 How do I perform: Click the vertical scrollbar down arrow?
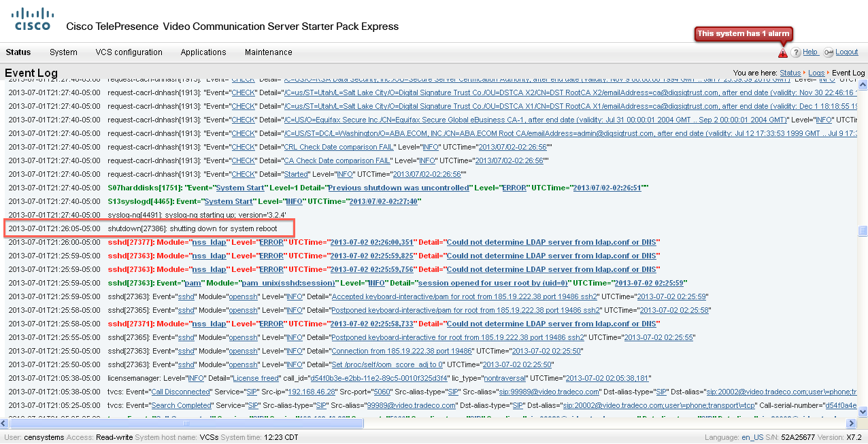coord(862,413)
